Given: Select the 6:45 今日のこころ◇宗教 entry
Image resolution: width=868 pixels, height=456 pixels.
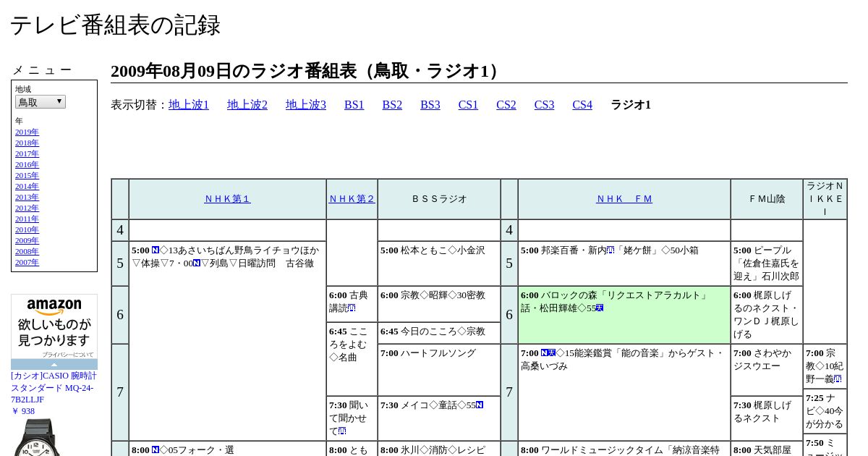Looking at the screenshot, I should [439, 332].
